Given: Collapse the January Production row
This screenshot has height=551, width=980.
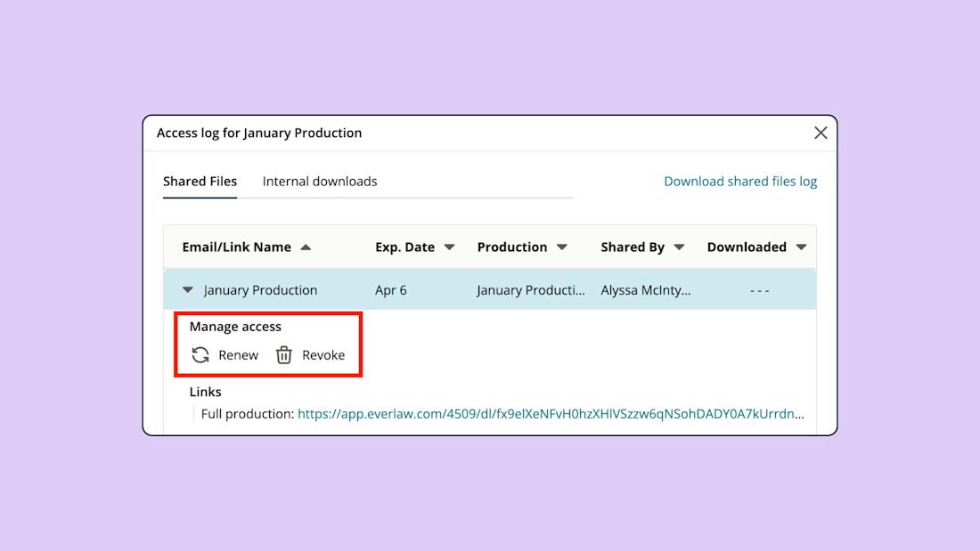Looking at the screenshot, I should (x=187, y=290).
